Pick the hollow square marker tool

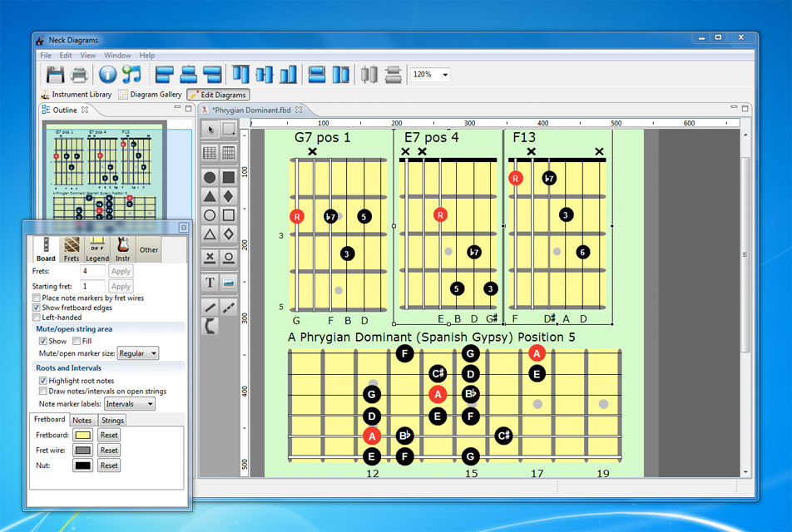point(229,215)
